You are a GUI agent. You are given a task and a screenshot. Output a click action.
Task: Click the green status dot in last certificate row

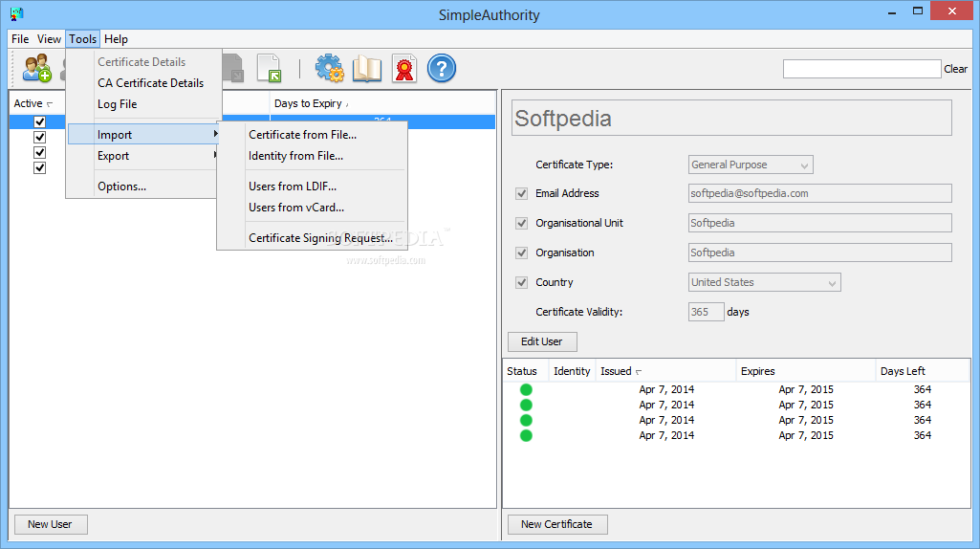[526, 435]
